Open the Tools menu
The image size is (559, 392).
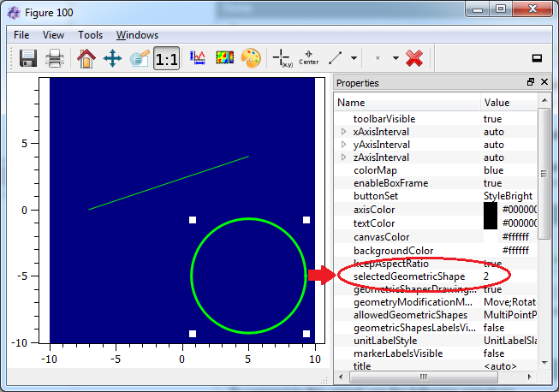pos(90,35)
